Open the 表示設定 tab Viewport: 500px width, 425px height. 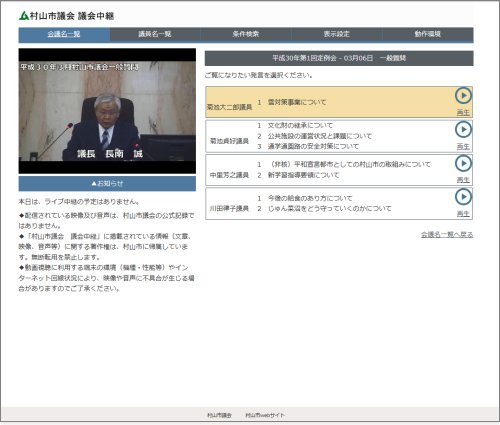(x=337, y=34)
